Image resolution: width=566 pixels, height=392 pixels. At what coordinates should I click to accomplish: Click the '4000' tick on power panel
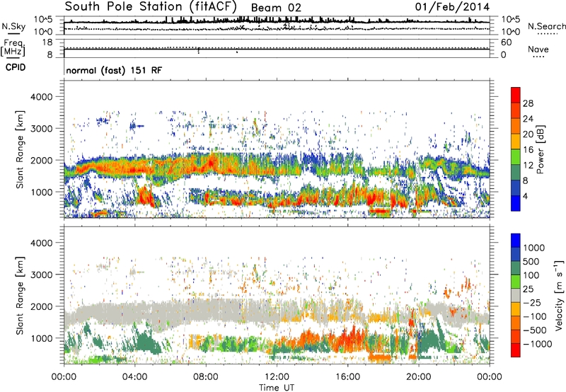[41, 97]
